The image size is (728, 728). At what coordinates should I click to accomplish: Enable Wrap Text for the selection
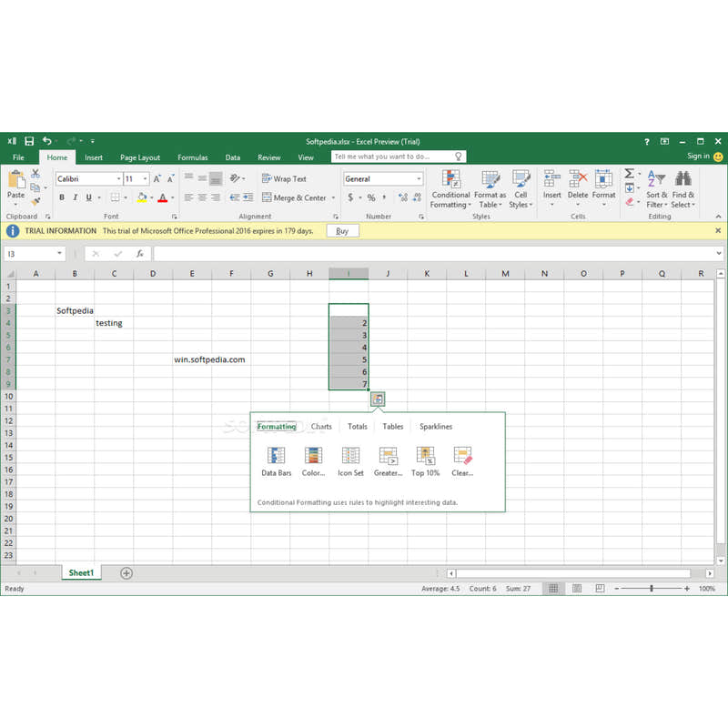pyautogui.click(x=287, y=178)
